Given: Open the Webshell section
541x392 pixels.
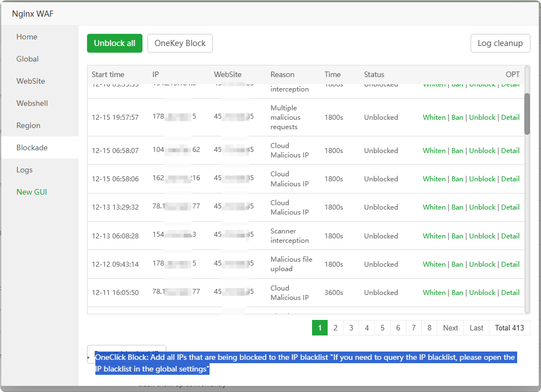Looking at the screenshot, I should point(32,103).
